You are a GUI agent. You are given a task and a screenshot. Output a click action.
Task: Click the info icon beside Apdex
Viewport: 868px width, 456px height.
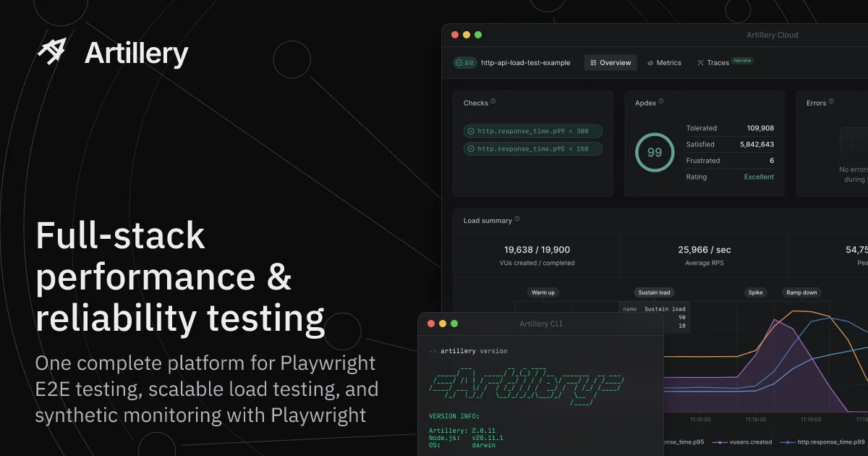[x=661, y=102]
